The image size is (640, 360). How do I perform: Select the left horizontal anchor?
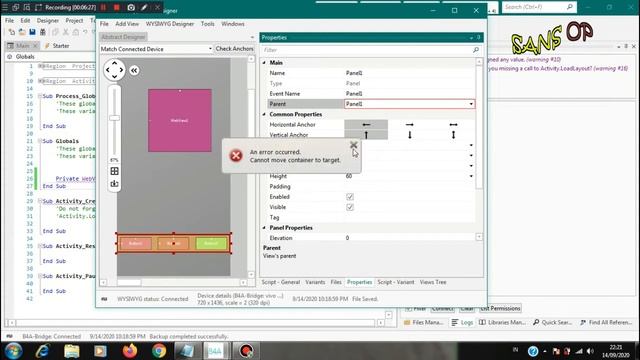click(x=366, y=124)
